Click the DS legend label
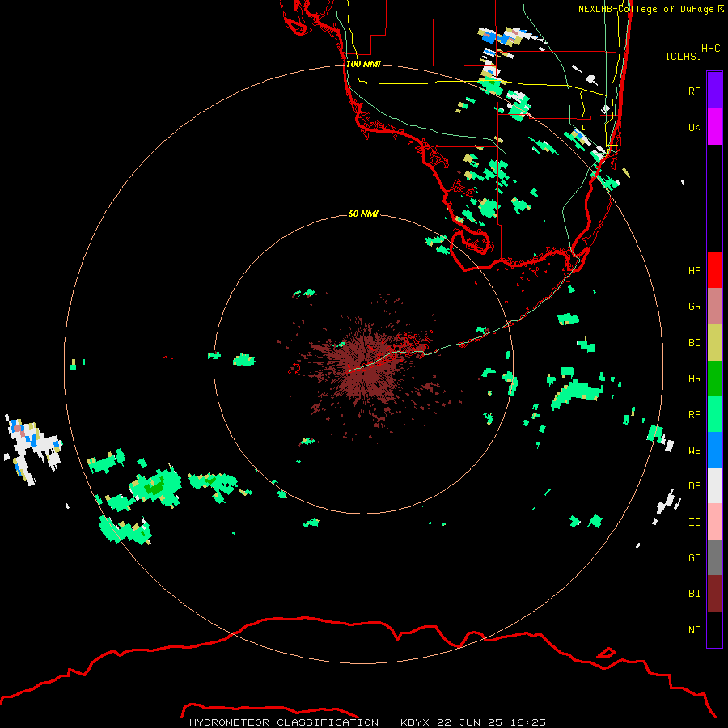Image resolution: width=728 pixels, height=728 pixels. [694, 486]
